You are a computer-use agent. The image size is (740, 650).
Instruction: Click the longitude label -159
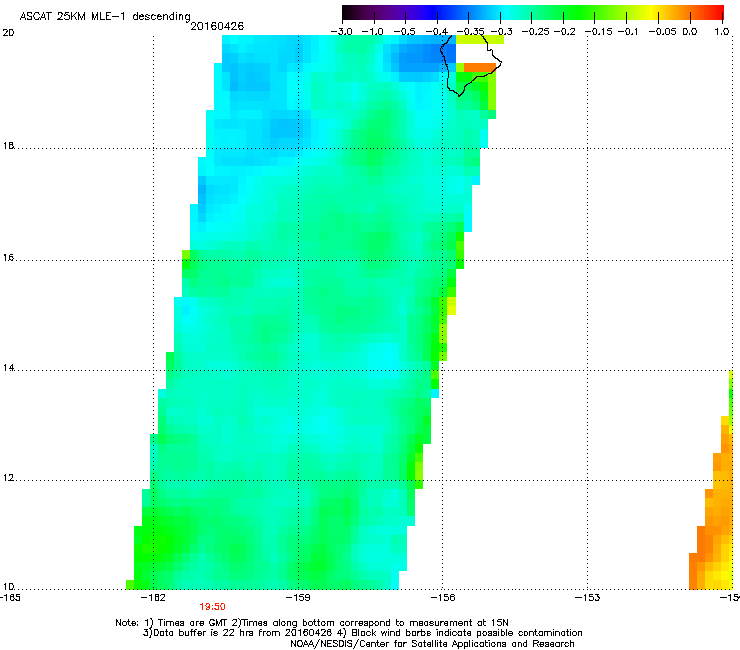coord(298,598)
